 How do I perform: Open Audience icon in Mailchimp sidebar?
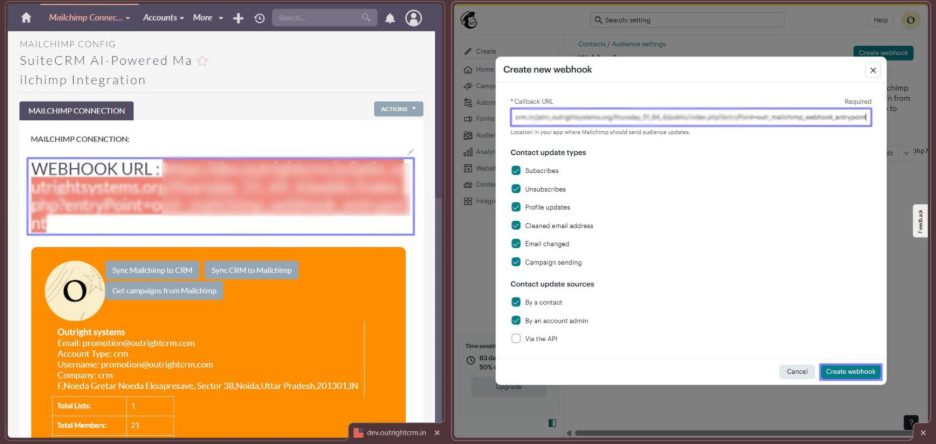(x=469, y=135)
